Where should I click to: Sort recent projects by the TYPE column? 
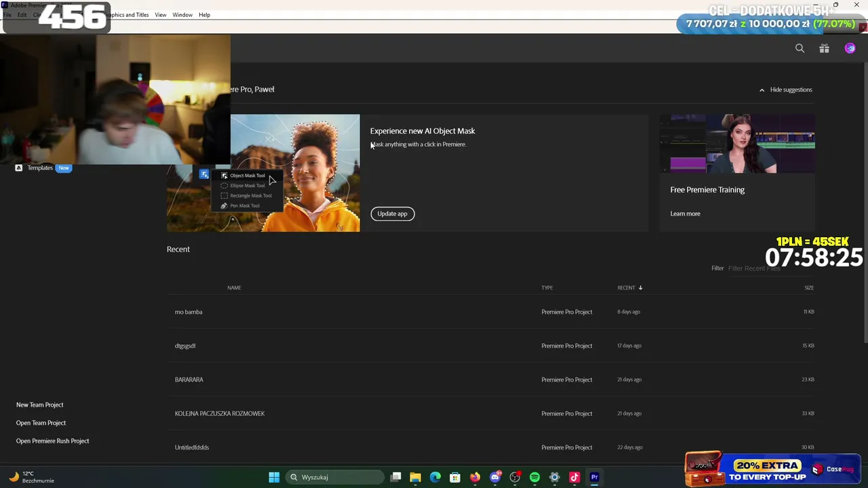[547, 288]
